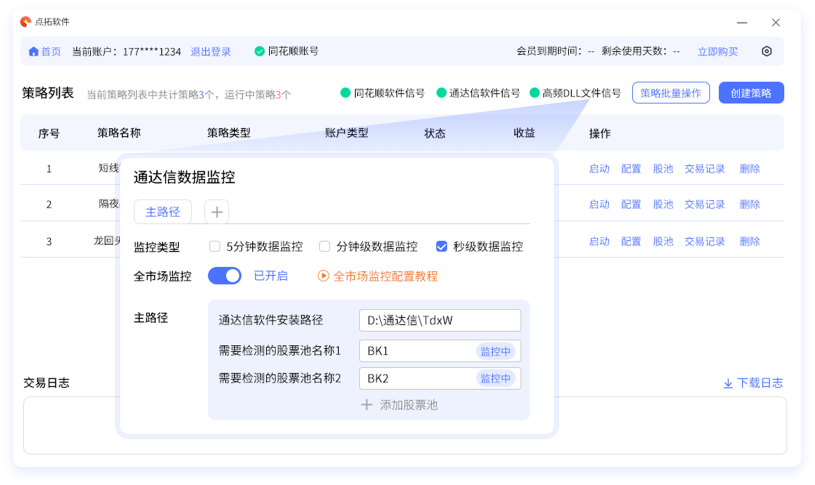Click 股池 for strategy row 1
Screen dimensions: 815x485
[x=663, y=168]
